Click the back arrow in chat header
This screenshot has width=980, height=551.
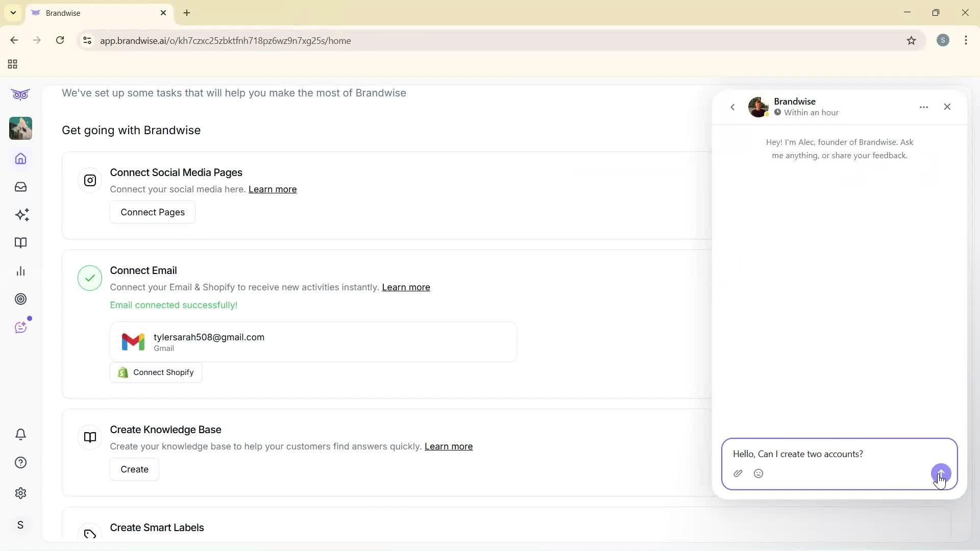click(733, 107)
